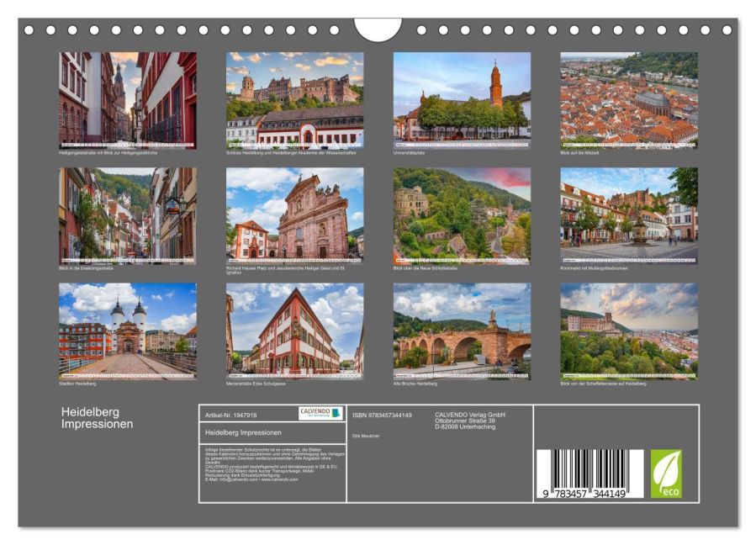Open the Dreikönigstraße alley image
756x545 pixels.
point(127,215)
